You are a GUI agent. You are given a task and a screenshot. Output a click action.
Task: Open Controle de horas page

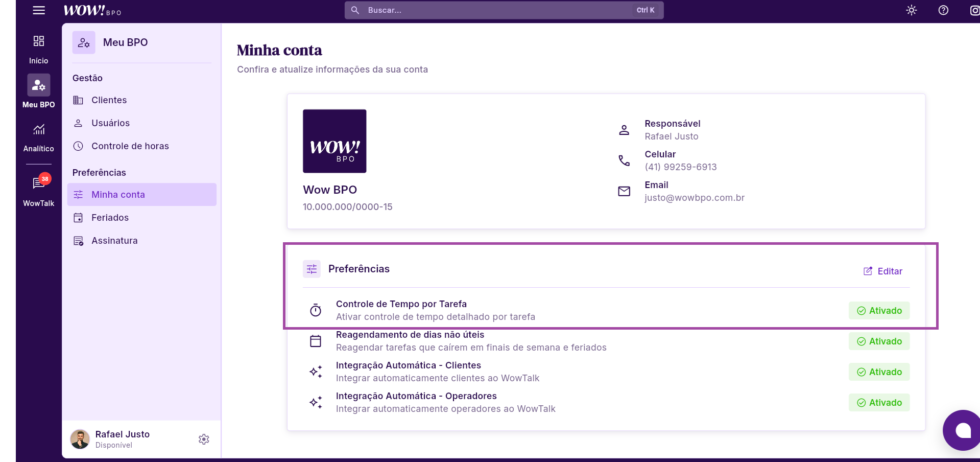coord(130,146)
